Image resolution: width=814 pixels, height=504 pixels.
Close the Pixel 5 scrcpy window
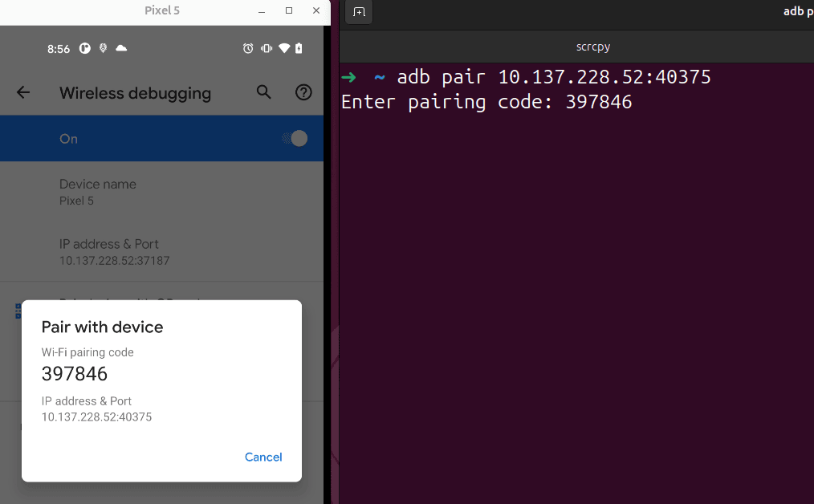316,10
